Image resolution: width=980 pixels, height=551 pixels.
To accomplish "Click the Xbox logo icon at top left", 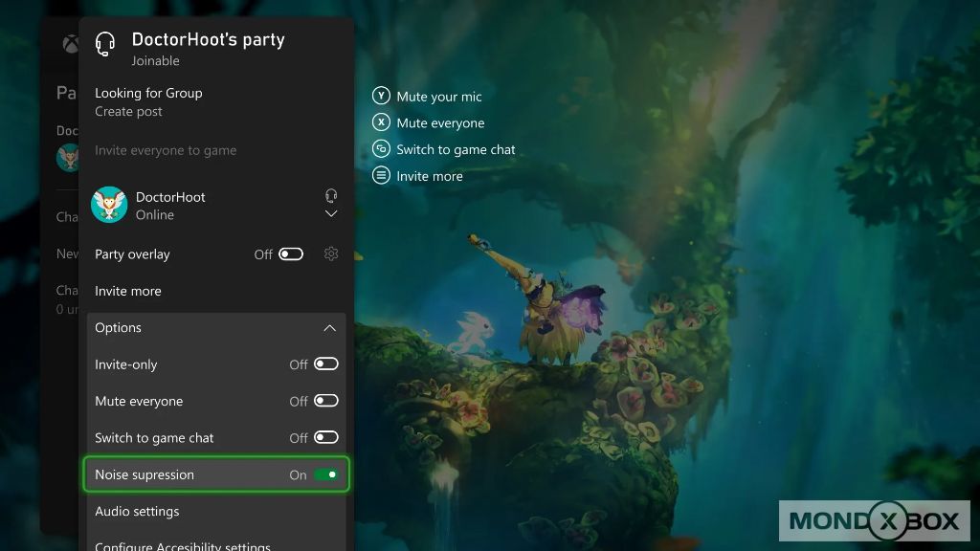I will coord(70,45).
